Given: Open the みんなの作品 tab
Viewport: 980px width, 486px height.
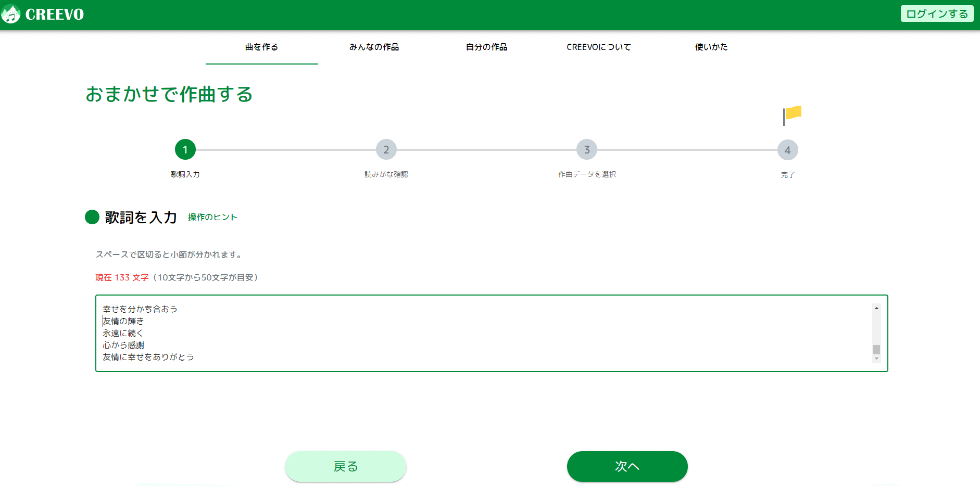Looking at the screenshot, I should tap(374, 47).
